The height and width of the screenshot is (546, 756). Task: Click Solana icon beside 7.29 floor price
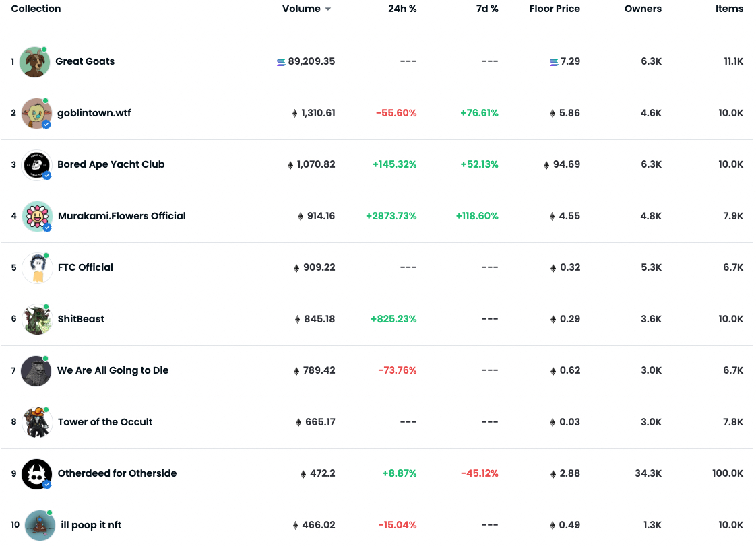click(554, 62)
